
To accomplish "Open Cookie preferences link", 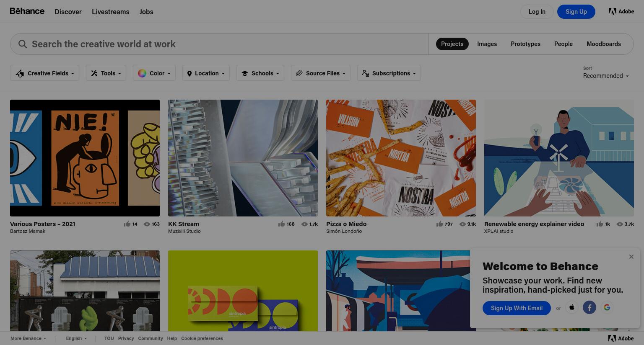I will pyautogui.click(x=202, y=338).
